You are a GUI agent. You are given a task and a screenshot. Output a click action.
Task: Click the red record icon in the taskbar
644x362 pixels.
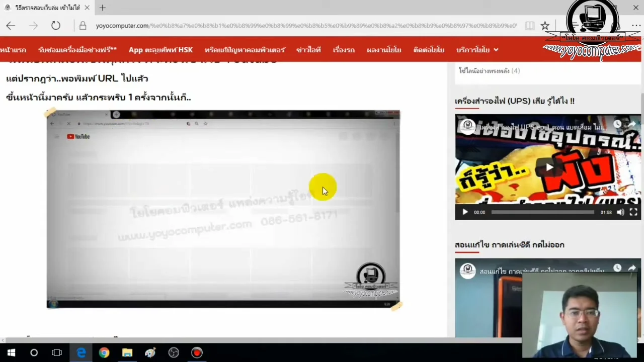click(197, 352)
